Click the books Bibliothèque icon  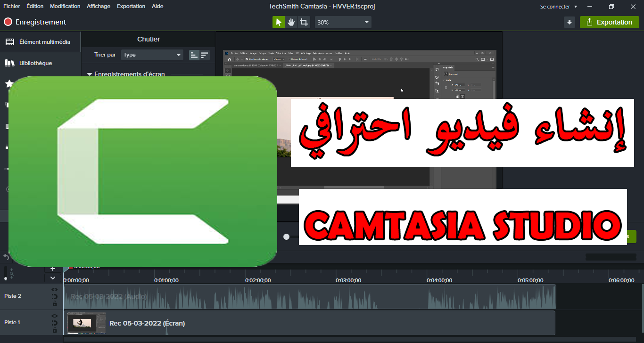pyautogui.click(x=9, y=63)
